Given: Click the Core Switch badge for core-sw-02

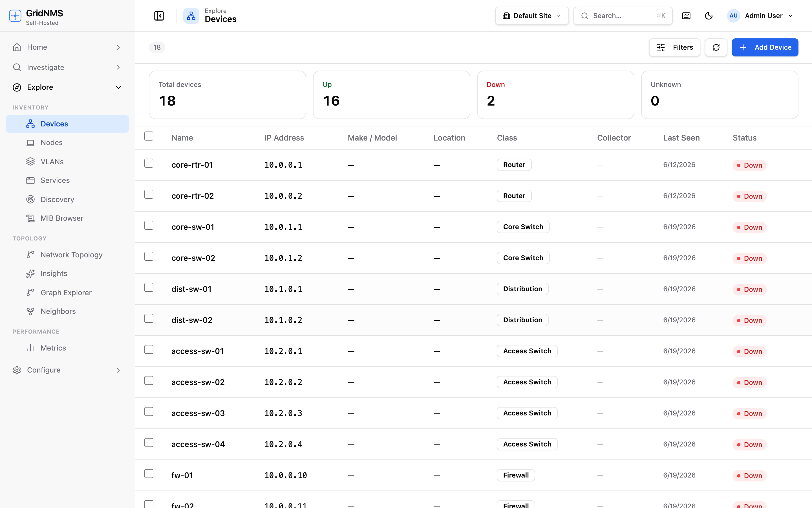Looking at the screenshot, I should [x=523, y=258].
